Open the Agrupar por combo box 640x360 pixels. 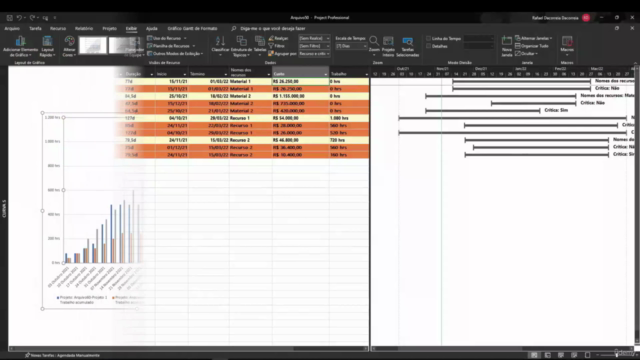tap(314, 54)
